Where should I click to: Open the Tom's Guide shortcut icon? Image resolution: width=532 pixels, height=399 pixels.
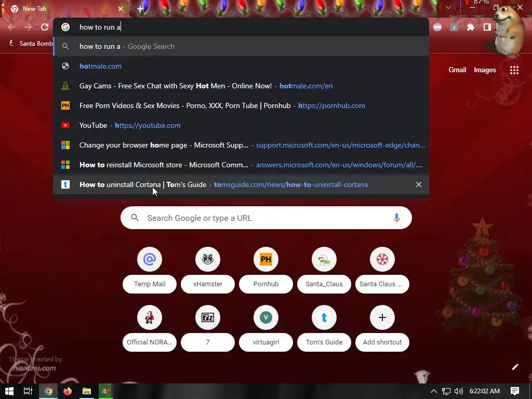[324, 317]
